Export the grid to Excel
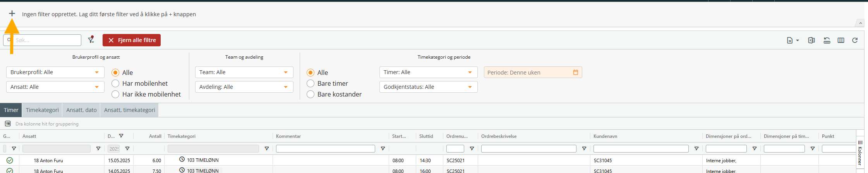868x173 pixels. point(811,40)
